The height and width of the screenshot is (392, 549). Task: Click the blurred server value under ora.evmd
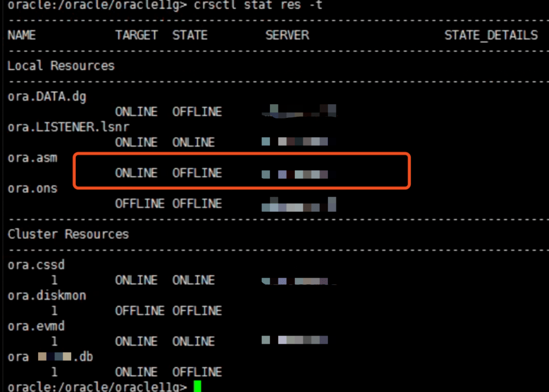295,340
